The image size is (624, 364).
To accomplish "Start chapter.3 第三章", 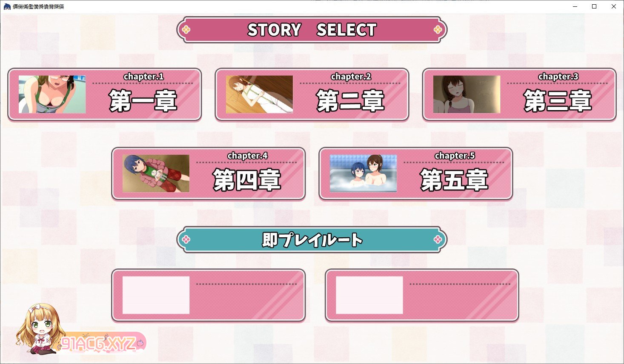I will (x=519, y=94).
